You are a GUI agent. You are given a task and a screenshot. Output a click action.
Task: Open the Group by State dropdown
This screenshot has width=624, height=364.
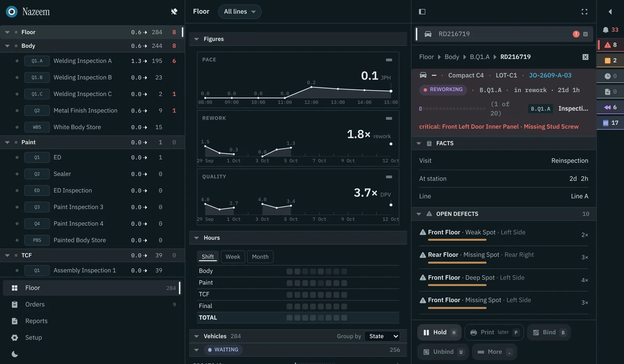[382, 336]
